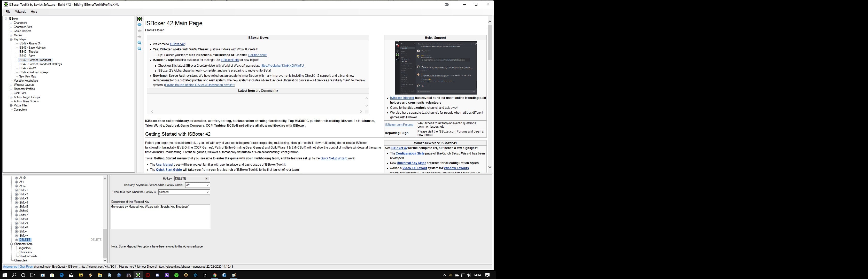
Task: Open Cortana from the taskbar
Action: click(x=23, y=275)
